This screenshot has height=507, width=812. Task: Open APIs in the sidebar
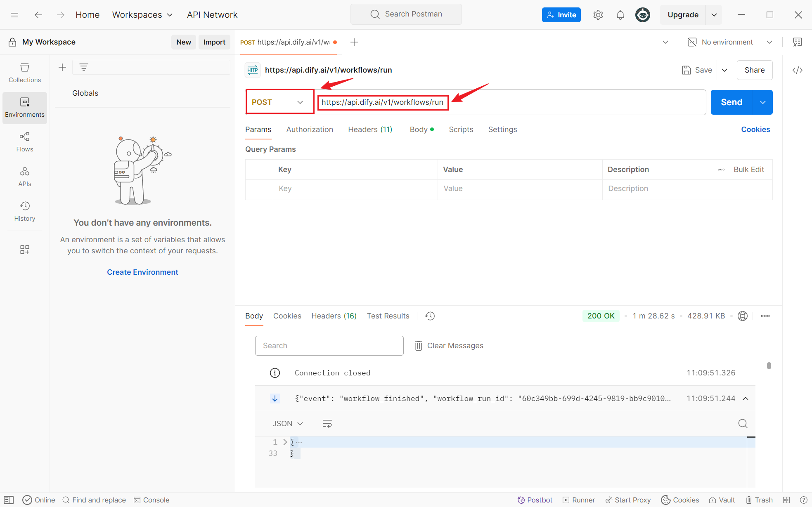(25, 177)
